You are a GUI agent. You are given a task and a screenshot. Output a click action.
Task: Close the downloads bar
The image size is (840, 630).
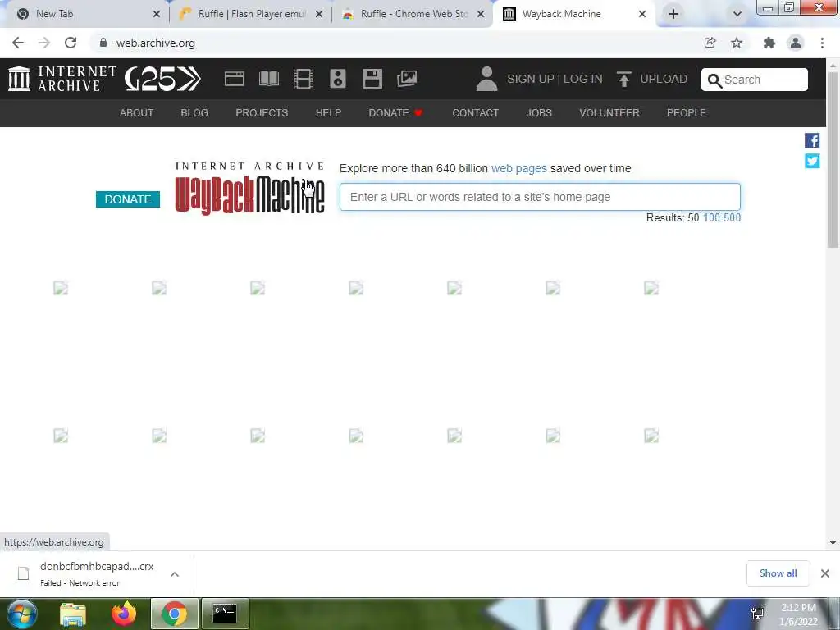(825, 573)
